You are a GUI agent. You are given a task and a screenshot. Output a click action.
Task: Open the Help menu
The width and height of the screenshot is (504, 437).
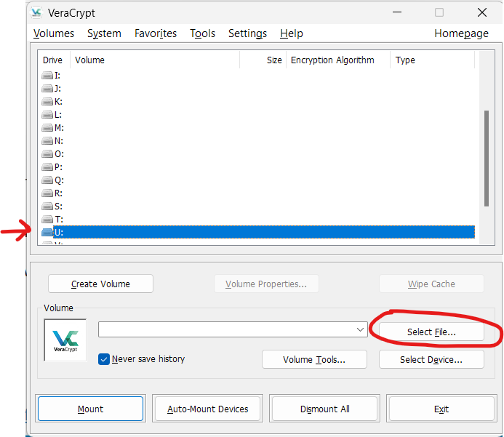pos(292,33)
